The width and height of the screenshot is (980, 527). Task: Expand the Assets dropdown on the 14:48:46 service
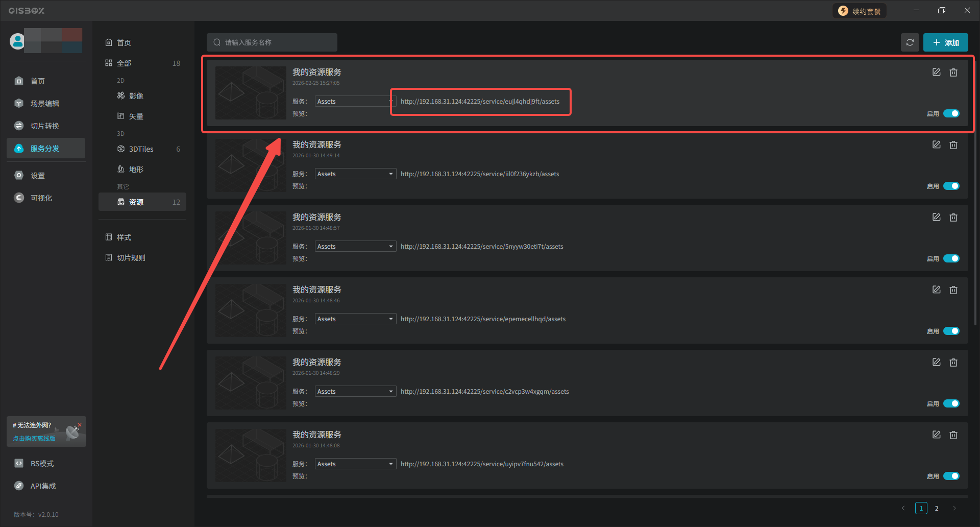(x=355, y=319)
